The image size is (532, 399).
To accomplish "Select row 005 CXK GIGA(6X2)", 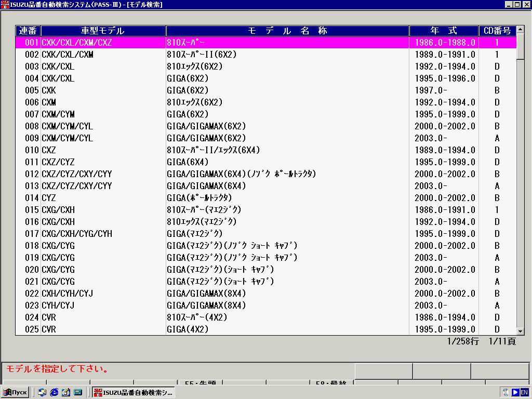I will (208, 90).
